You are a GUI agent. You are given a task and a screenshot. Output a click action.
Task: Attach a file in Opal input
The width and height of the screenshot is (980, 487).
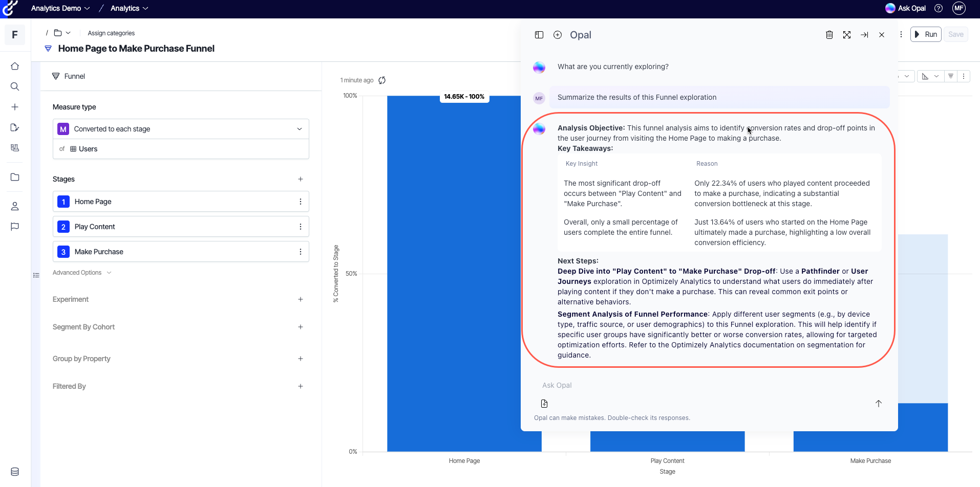544,404
